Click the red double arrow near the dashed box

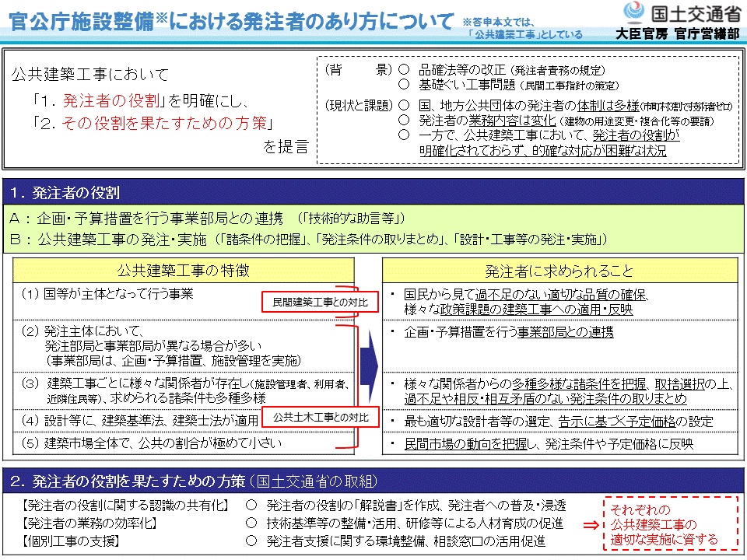pos(591,524)
